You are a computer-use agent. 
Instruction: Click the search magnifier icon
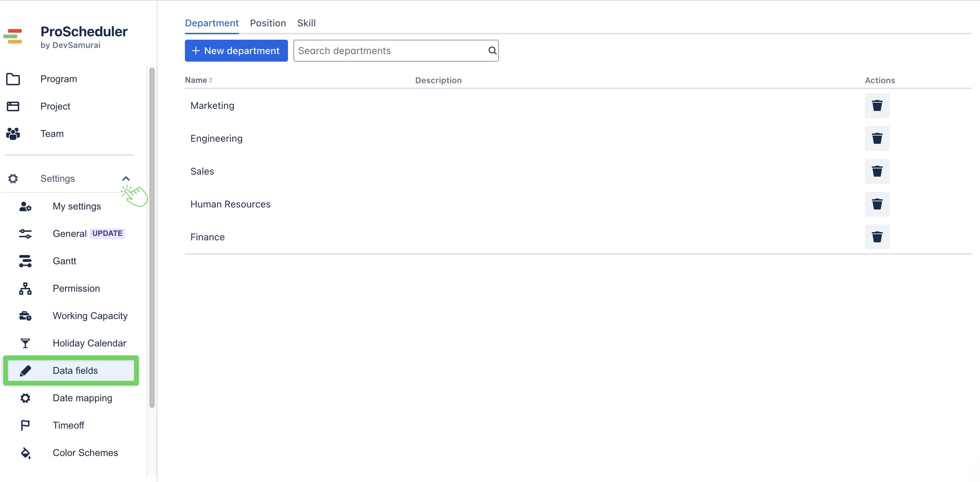coord(492,51)
